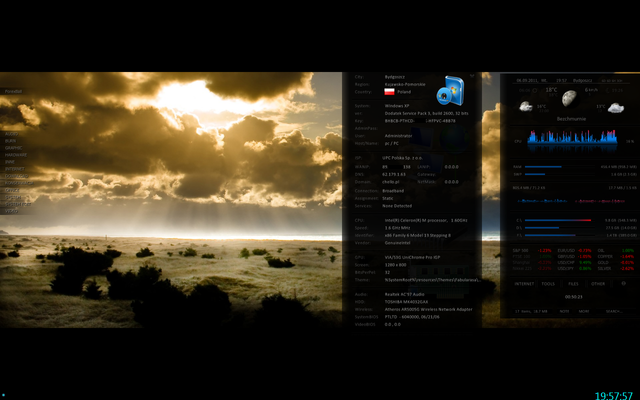Click the Poland flag icon
Screen dimensions: 640x400
[389, 92]
